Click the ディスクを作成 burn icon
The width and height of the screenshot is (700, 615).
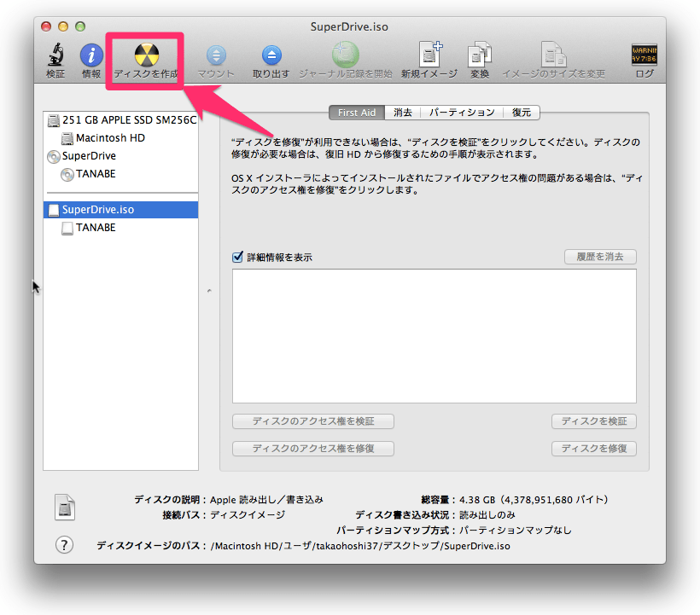147,55
